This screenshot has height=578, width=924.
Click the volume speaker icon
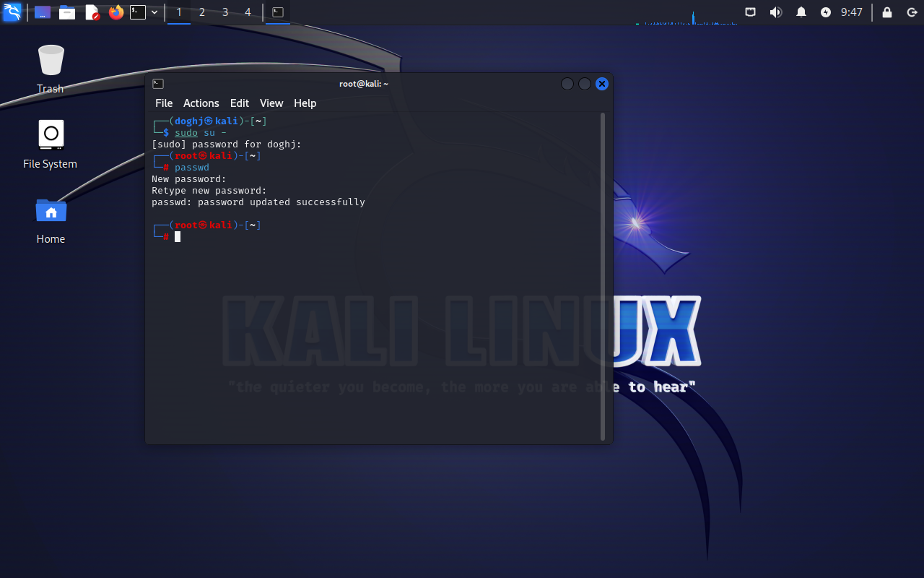(x=776, y=12)
